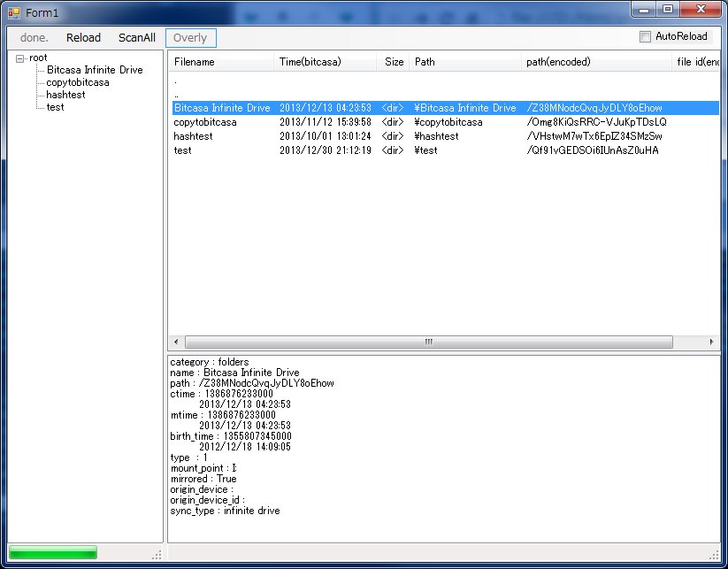The image size is (728, 569).
Task: Click the Size column header
Action: coord(394,62)
